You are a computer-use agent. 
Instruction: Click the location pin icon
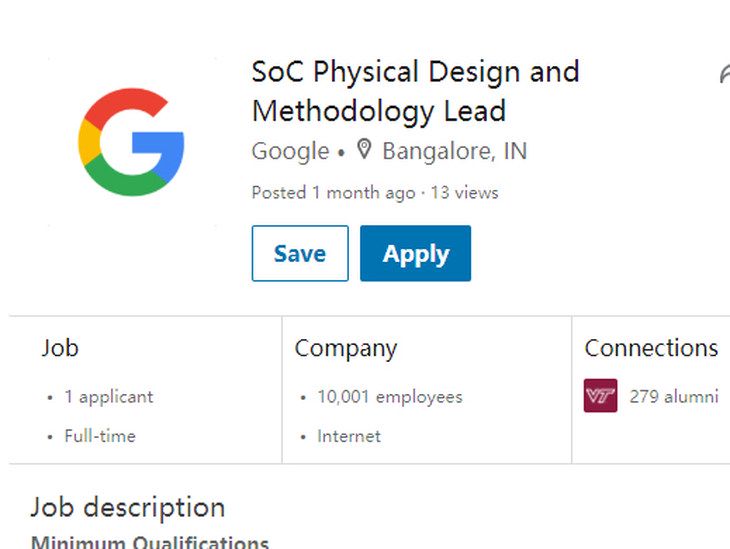[364, 149]
